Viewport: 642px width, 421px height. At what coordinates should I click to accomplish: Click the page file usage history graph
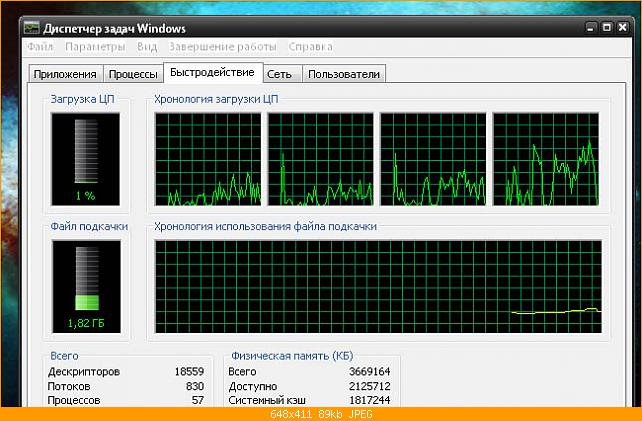[x=378, y=286]
